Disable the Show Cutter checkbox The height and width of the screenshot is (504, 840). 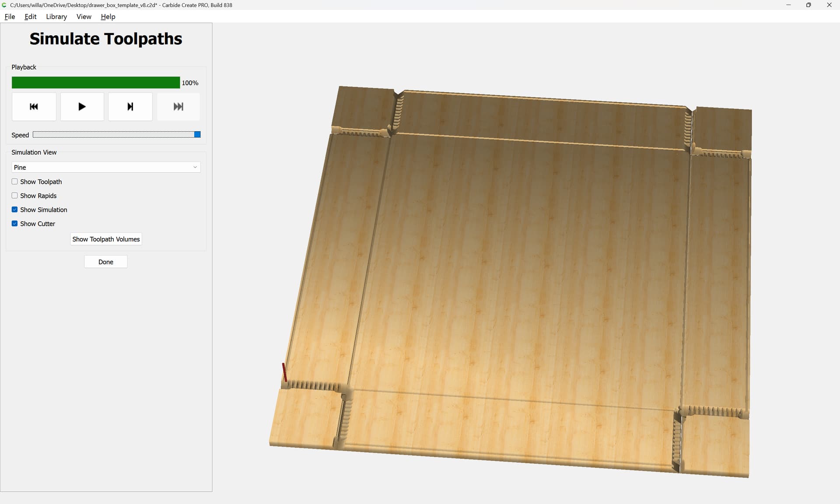[15, 224]
